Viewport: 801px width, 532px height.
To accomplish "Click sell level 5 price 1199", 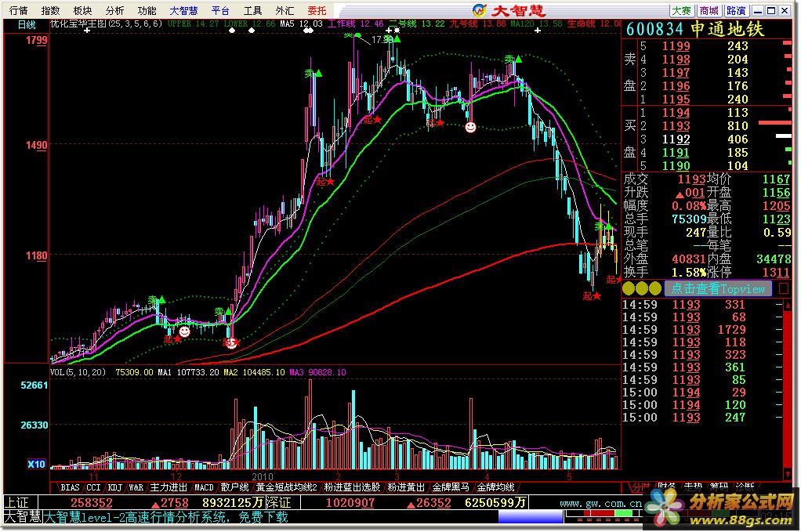I will point(676,46).
